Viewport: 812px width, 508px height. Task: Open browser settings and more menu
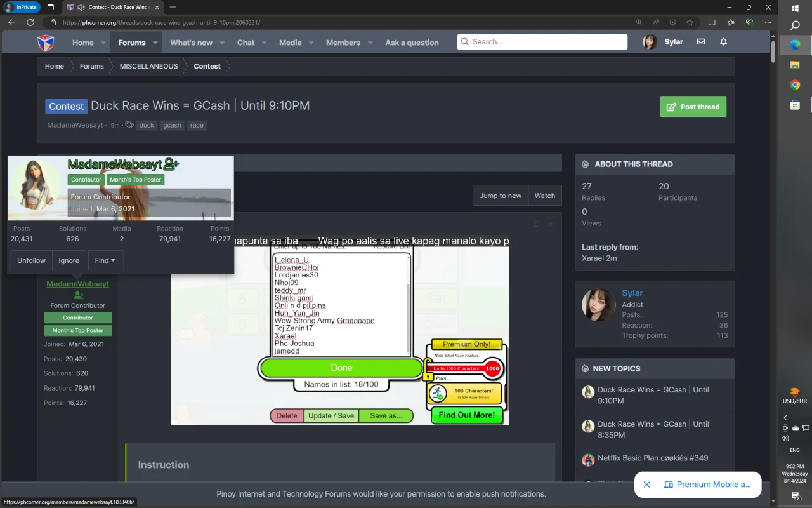coord(767,22)
